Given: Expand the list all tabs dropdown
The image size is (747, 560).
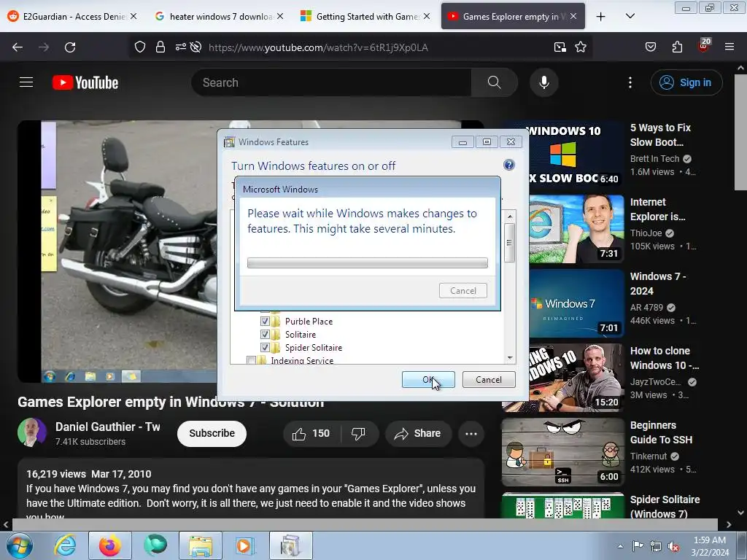Looking at the screenshot, I should click(630, 16).
